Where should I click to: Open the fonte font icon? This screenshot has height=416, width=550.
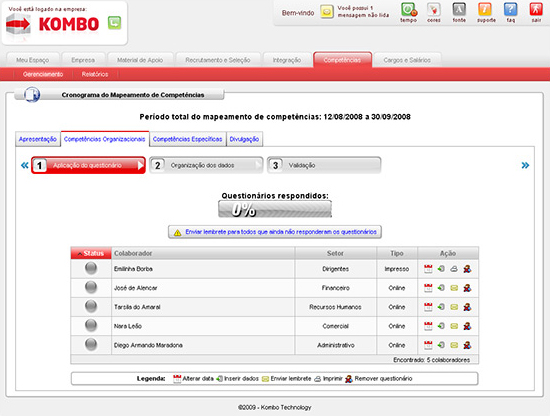[x=459, y=10]
